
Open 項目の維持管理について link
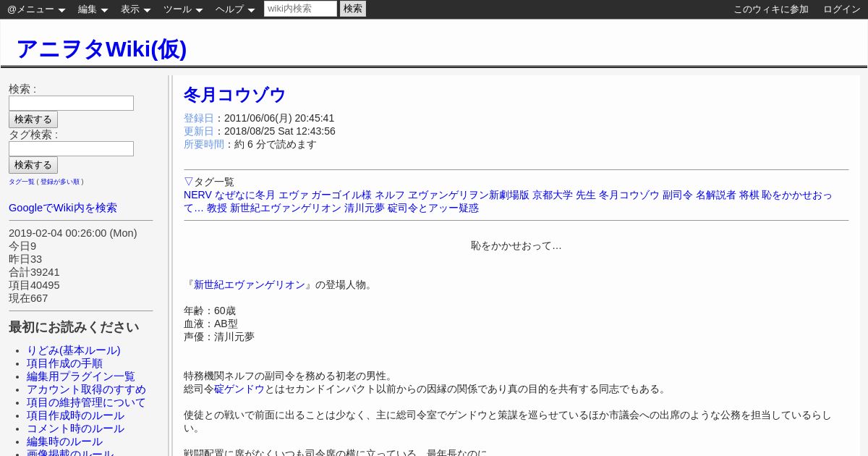86,402
